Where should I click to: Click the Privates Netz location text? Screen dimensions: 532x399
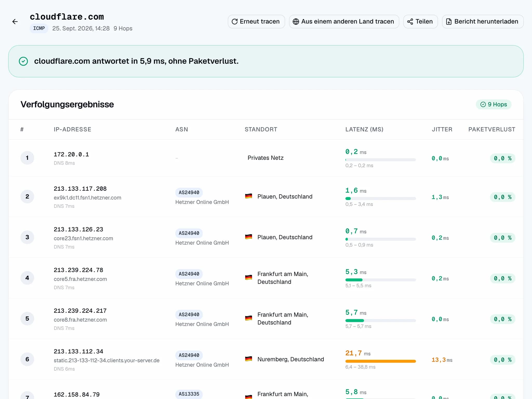click(265, 158)
